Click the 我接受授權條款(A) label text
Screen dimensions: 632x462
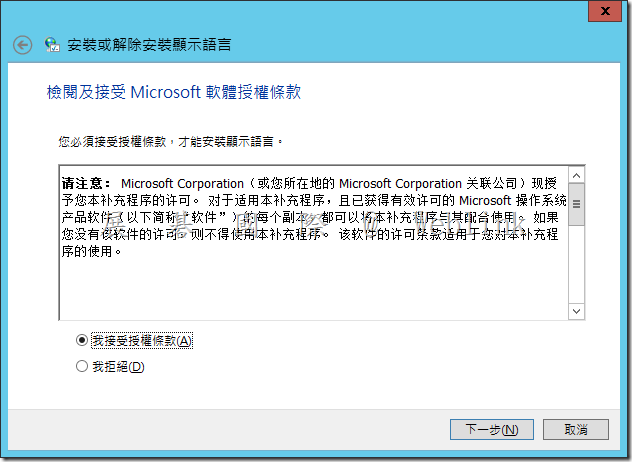pyautogui.click(x=142, y=341)
